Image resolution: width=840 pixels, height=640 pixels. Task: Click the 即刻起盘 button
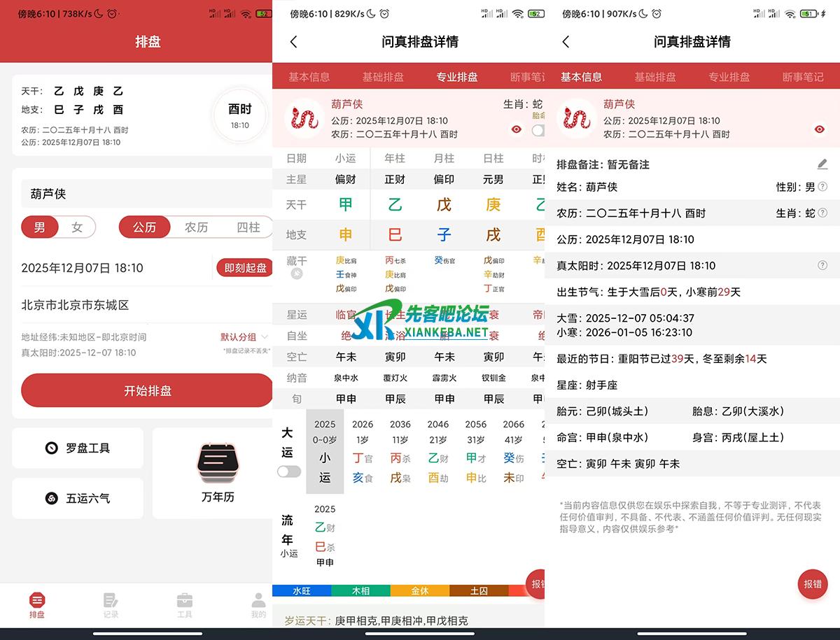pyautogui.click(x=244, y=268)
